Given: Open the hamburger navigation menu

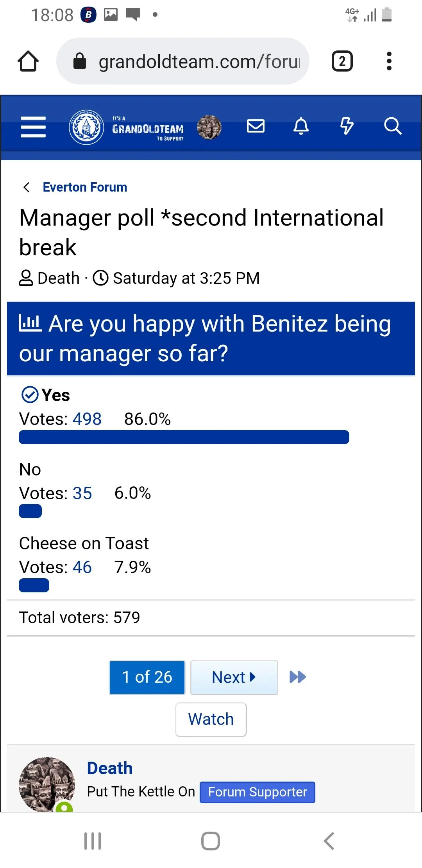Looking at the screenshot, I should 33,127.
